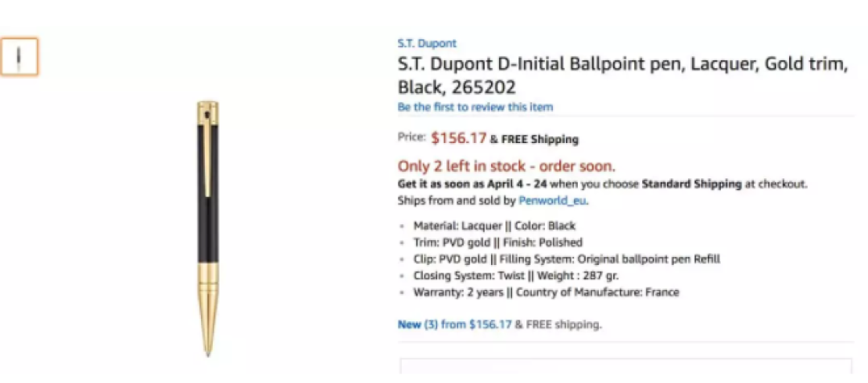
Task: Click the bold 'Standard Shipping' text
Action: (691, 184)
